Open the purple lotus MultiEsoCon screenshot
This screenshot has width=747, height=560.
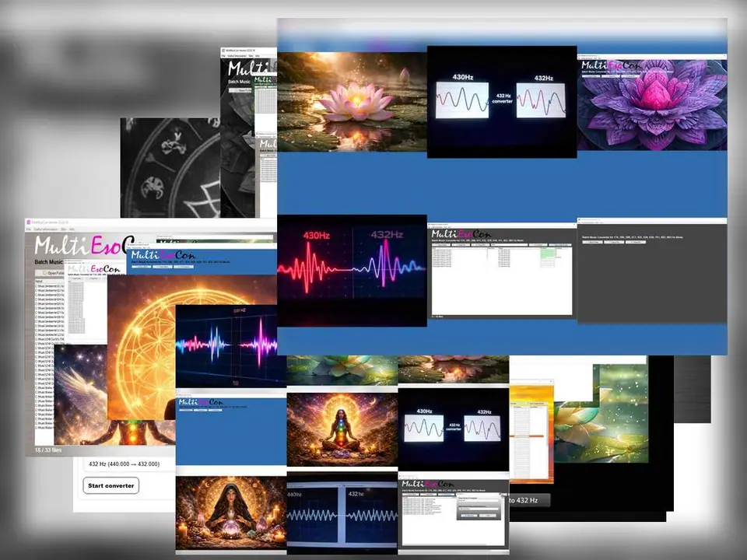pos(652,101)
